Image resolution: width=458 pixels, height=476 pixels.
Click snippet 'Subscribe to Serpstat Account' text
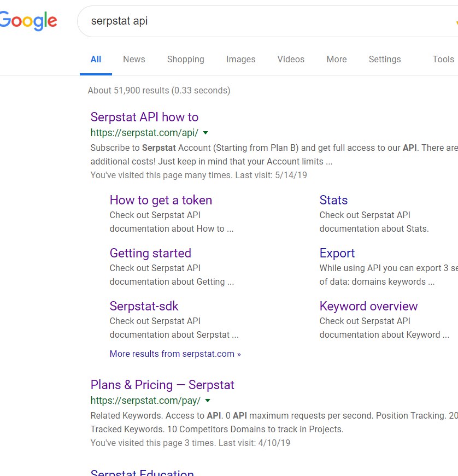pyautogui.click(x=150, y=148)
